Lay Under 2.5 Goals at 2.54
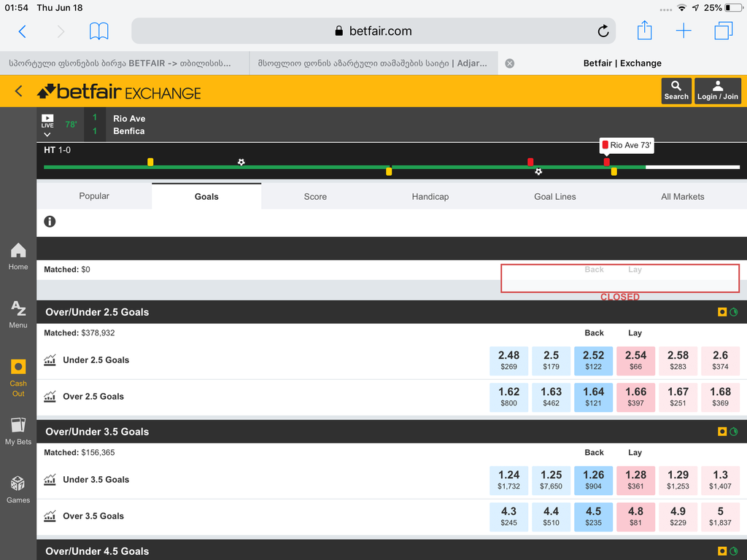The height and width of the screenshot is (560, 747). (x=635, y=360)
